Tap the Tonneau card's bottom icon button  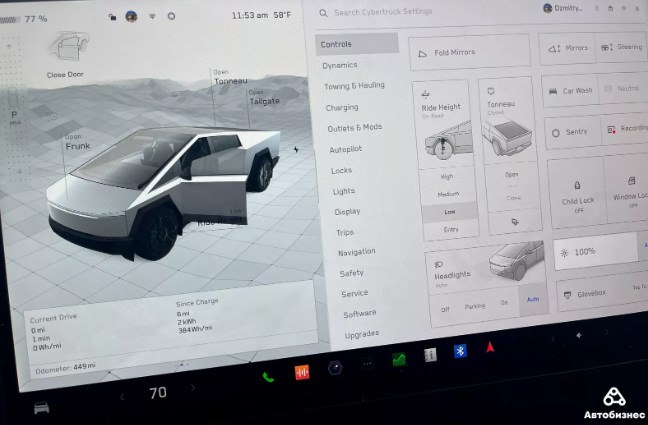pyautogui.click(x=515, y=222)
